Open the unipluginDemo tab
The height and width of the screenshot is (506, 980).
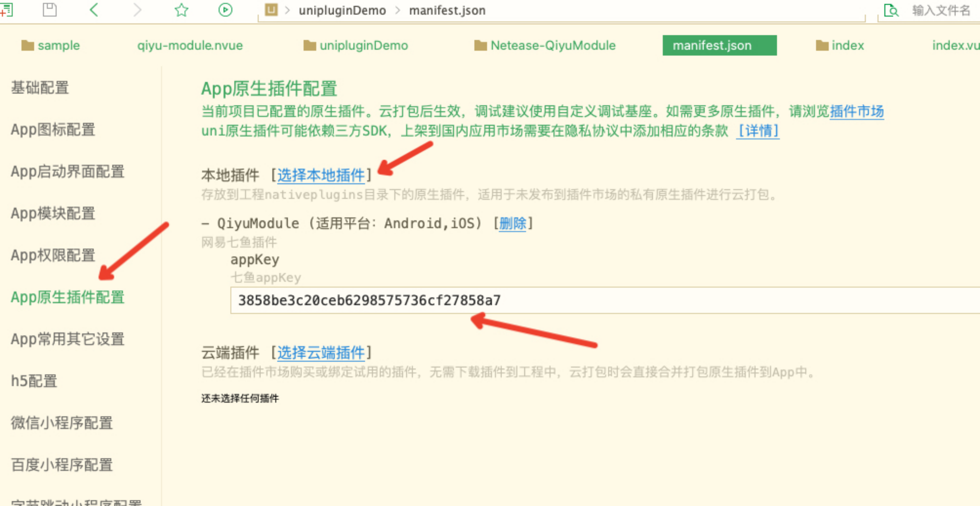[356, 46]
